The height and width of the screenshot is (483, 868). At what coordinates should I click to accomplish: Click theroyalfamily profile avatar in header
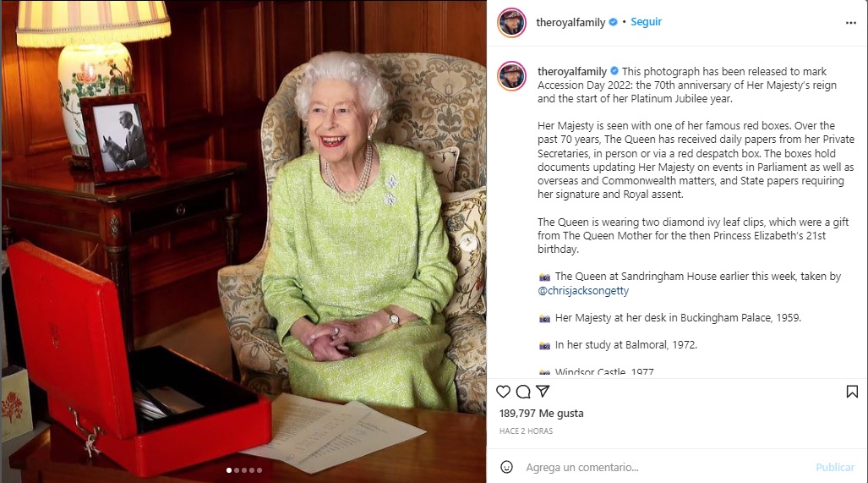pos(511,23)
